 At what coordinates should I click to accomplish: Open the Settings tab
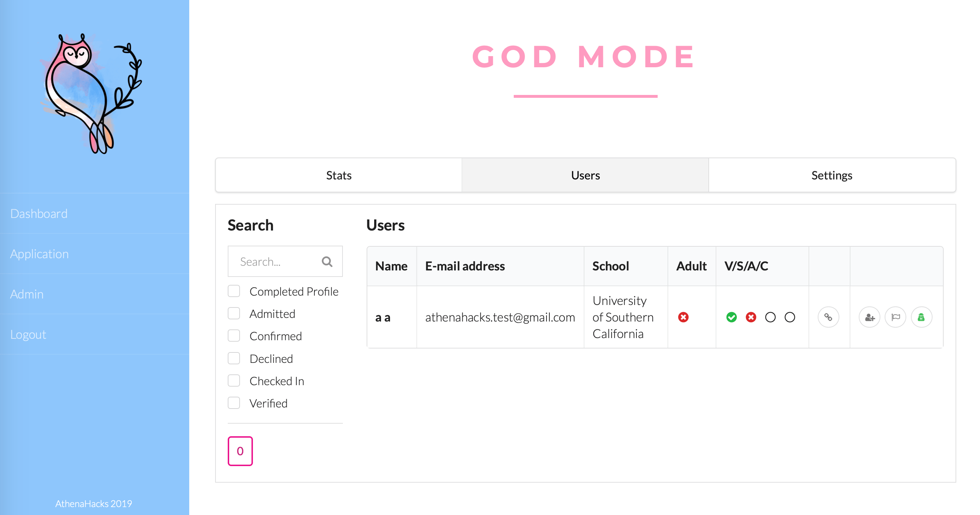[832, 175]
